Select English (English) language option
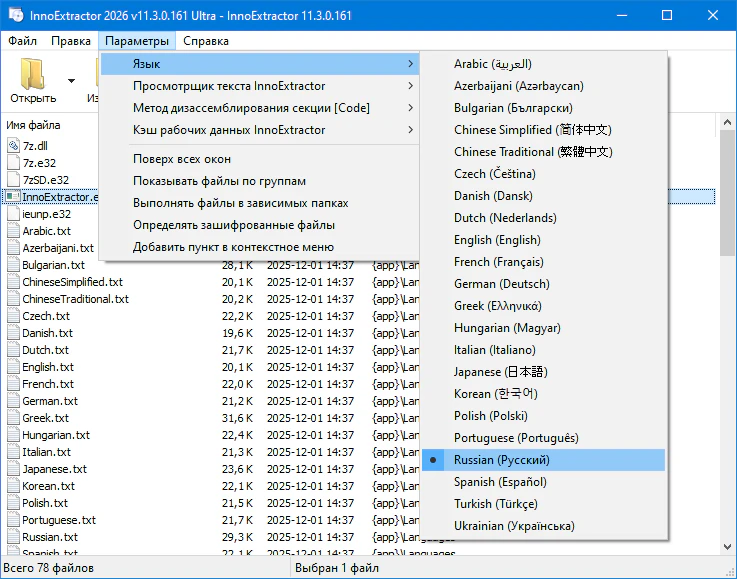737x579 pixels. coord(496,240)
